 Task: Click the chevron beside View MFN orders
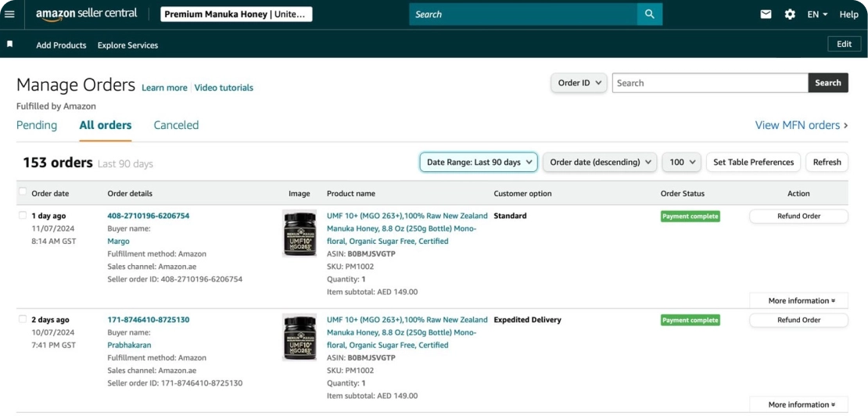[x=845, y=126]
